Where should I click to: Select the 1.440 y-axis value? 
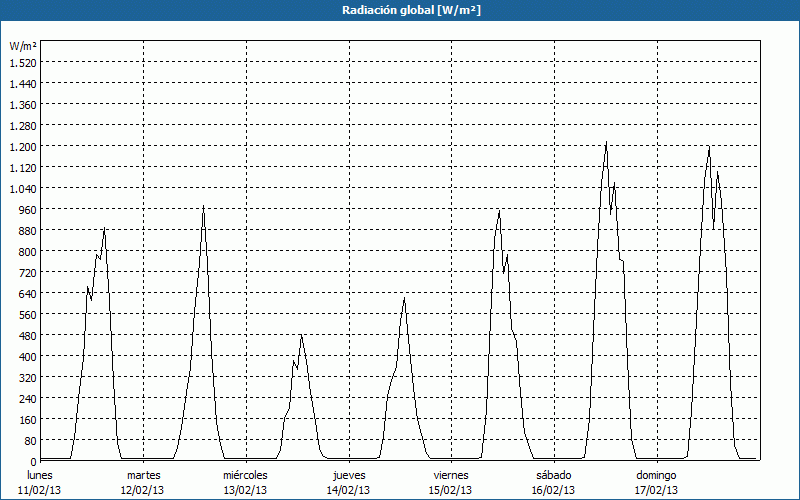pyautogui.click(x=23, y=83)
